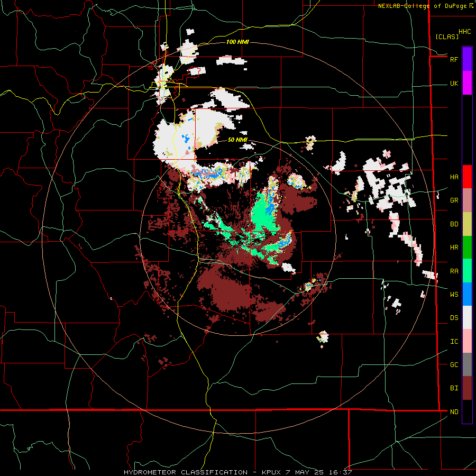This screenshot has height=476, width=476.
Task: Select the BD big drops legend swatch
Action: click(x=467, y=224)
